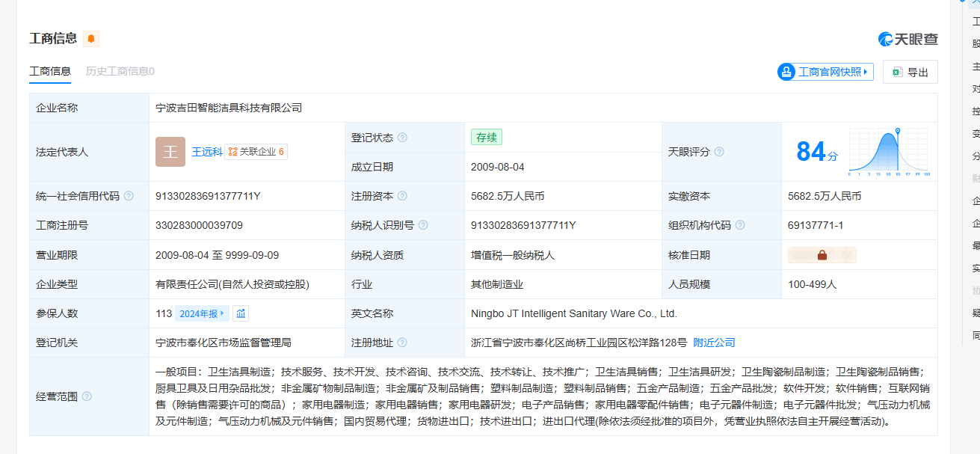The width and height of the screenshot is (980, 454).
Task: Click the 工商信息 section heading
Action: [x=53, y=39]
